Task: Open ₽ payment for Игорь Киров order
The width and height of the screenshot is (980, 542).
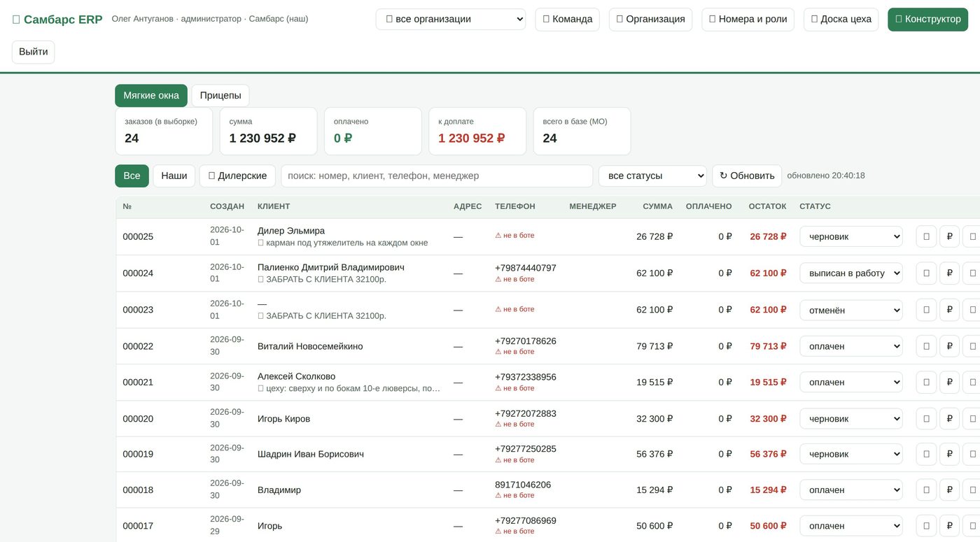Action: click(x=949, y=419)
